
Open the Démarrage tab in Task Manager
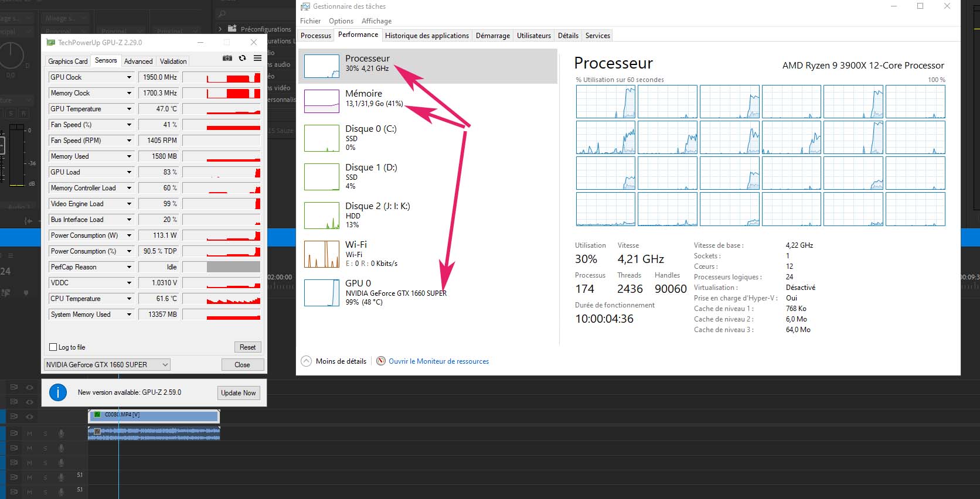[493, 36]
